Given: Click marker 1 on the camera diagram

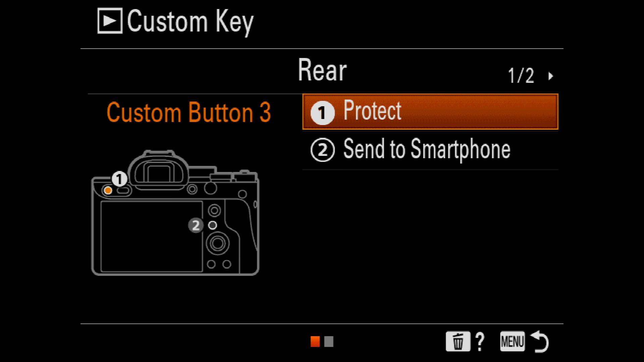Looking at the screenshot, I should [119, 179].
